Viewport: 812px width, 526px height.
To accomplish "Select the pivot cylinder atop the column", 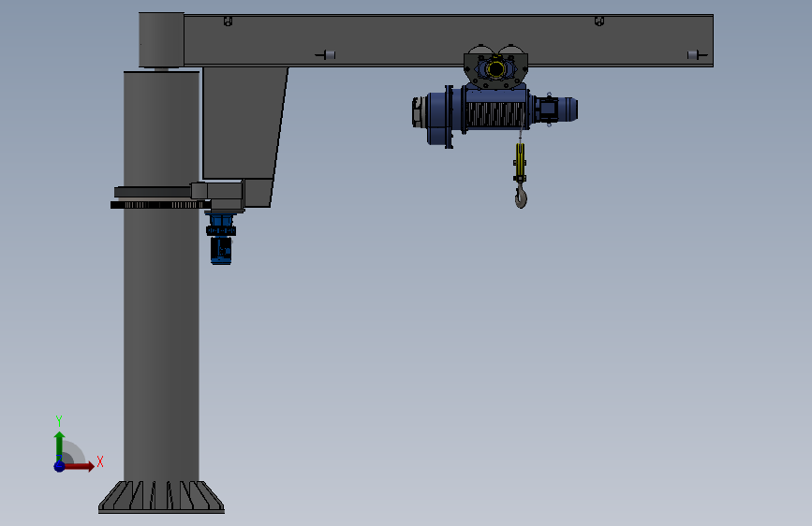I will point(161,40).
